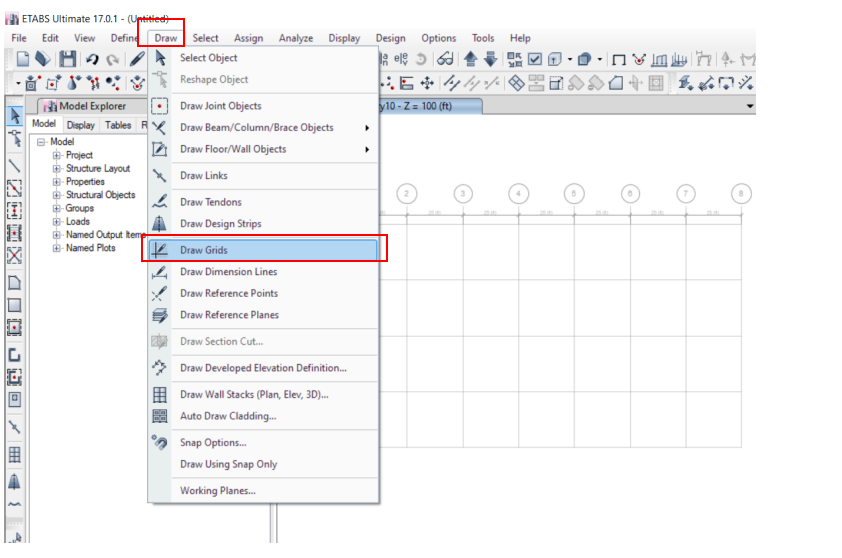Choose Draw Links menu entry
The image size is (842, 558).
coord(263,176)
